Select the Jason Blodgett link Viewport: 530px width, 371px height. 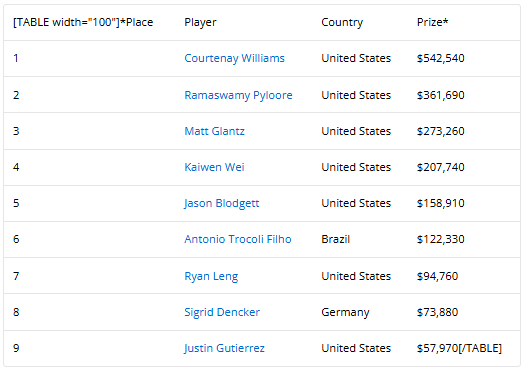[222, 203]
